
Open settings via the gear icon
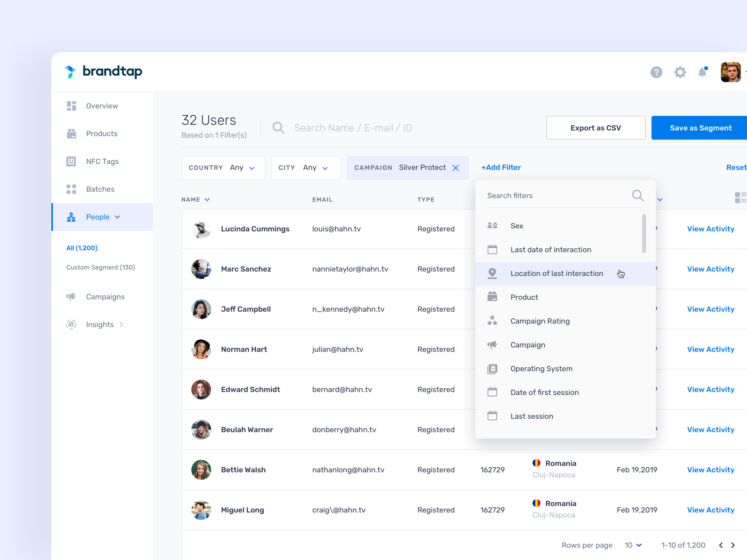click(x=680, y=72)
